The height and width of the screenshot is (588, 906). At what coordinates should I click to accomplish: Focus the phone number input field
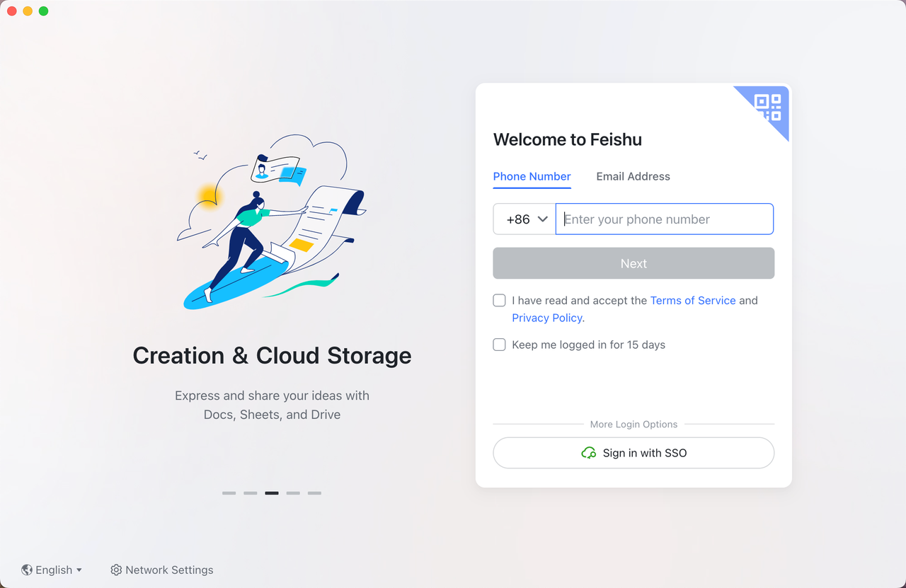point(664,219)
